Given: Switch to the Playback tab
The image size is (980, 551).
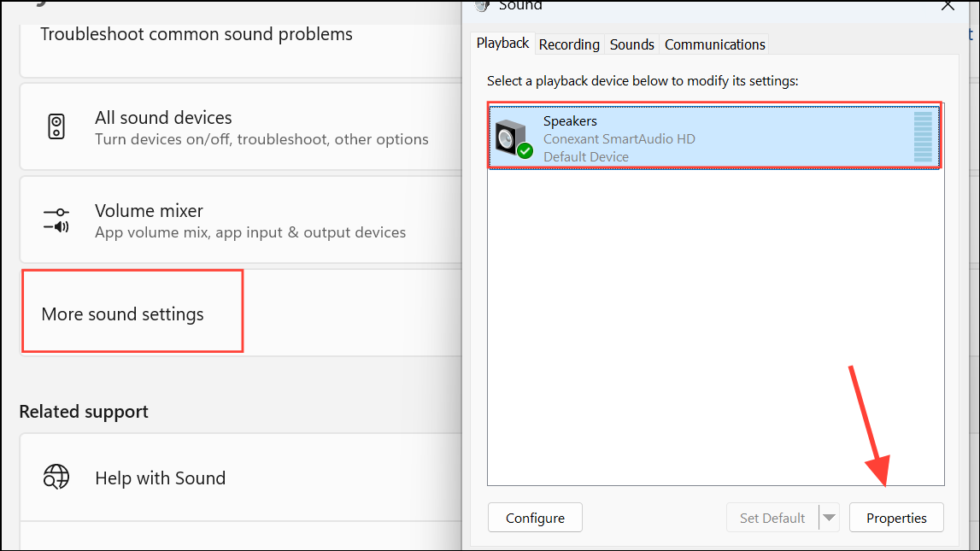Looking at the screenshot, I should 502,44.
